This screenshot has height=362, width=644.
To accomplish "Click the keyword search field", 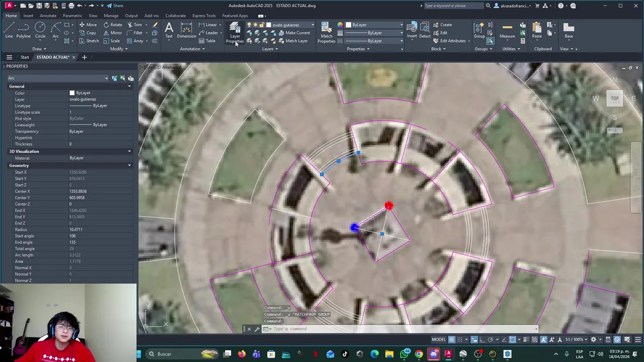I will coord(454,6).
